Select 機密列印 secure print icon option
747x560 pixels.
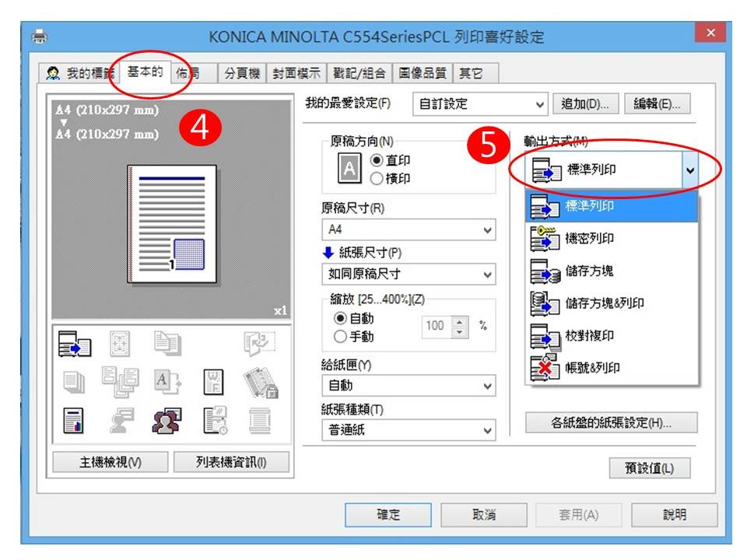[x=545, y=239]
